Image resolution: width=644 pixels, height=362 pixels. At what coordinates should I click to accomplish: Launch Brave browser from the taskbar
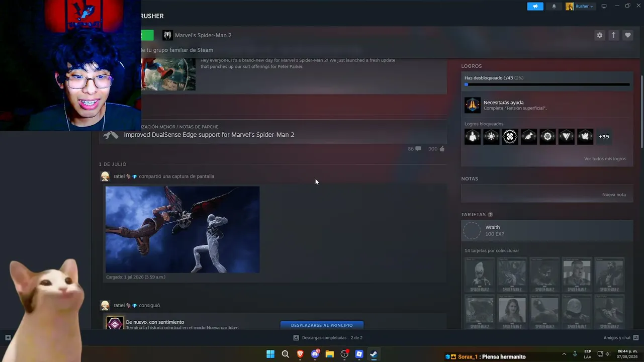click(300, 354)
